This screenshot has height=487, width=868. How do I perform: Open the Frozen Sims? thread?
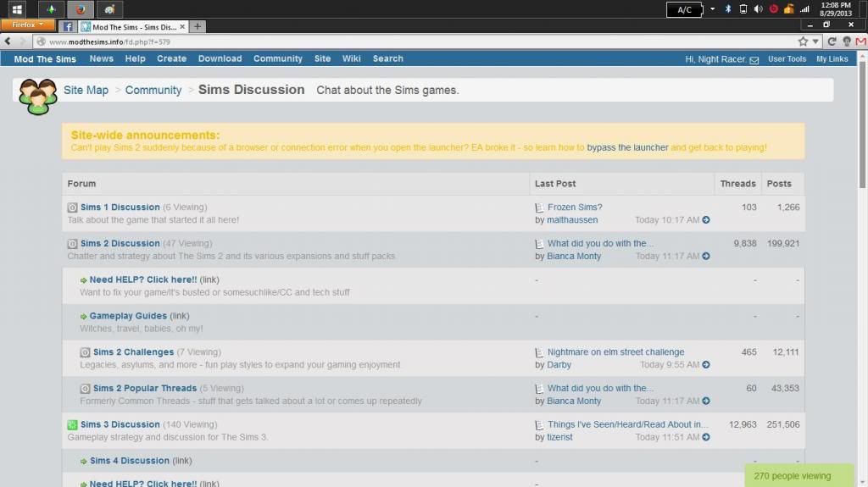point(575,207)
